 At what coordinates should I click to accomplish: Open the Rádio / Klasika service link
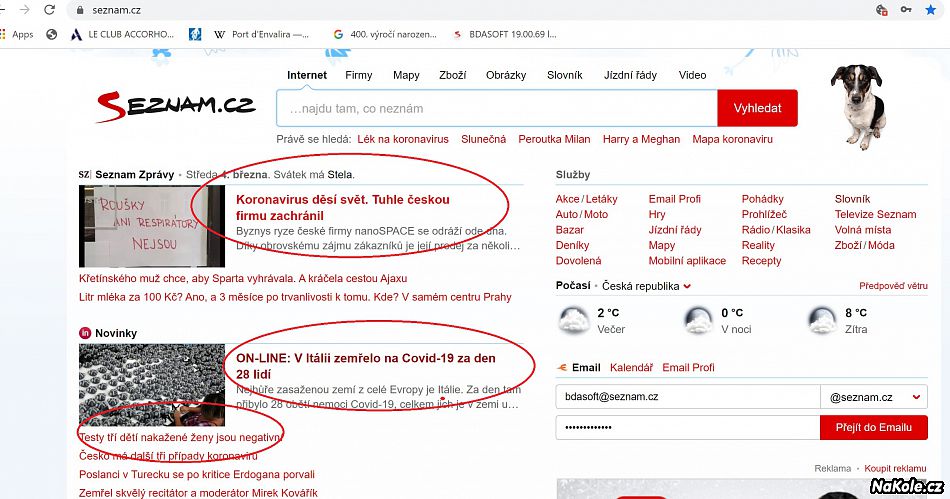(776, 230)
